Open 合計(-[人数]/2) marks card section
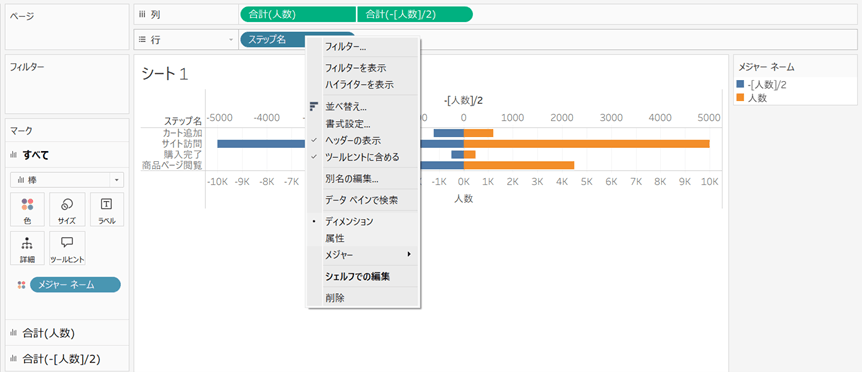The image size is (862, 372). point(67,359)
